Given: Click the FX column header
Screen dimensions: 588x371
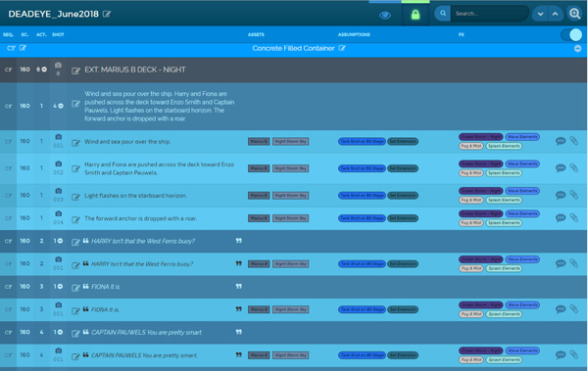Looking at the screenshot, I should [462, 34].
